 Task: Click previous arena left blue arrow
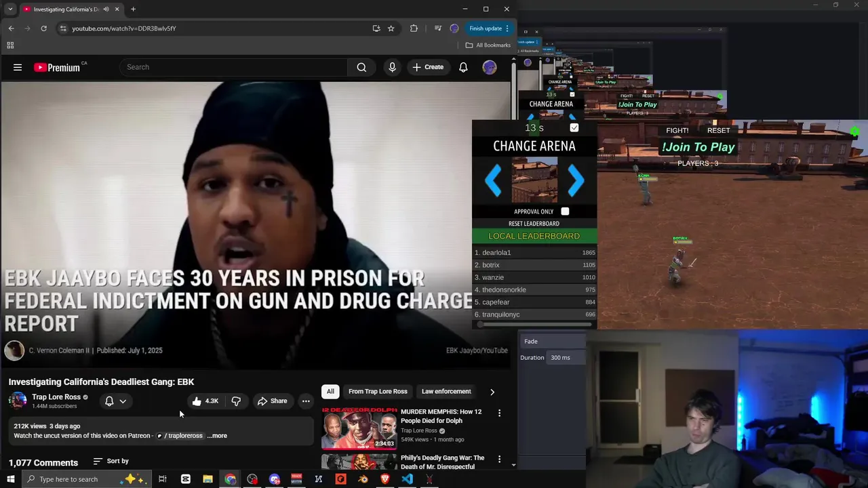coord(494,180)
